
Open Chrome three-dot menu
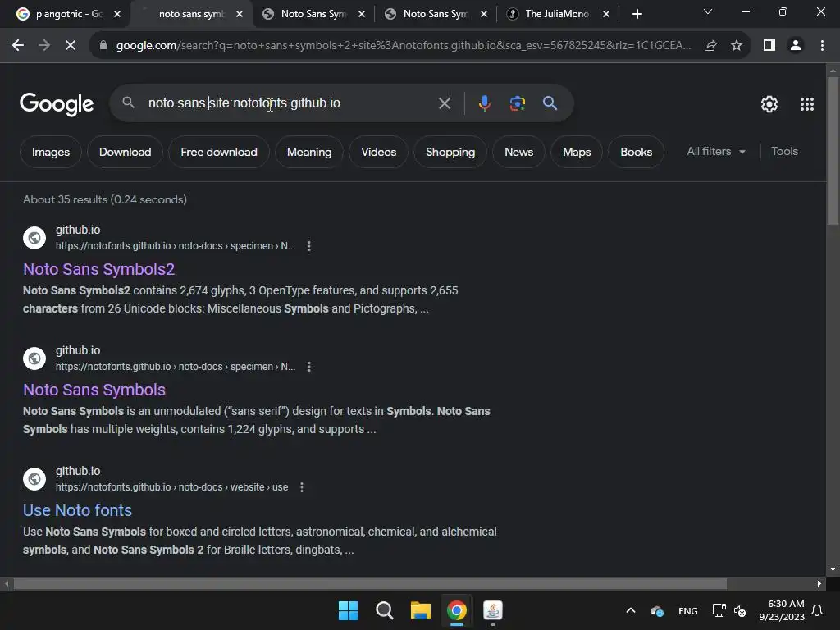coord(822,46)
